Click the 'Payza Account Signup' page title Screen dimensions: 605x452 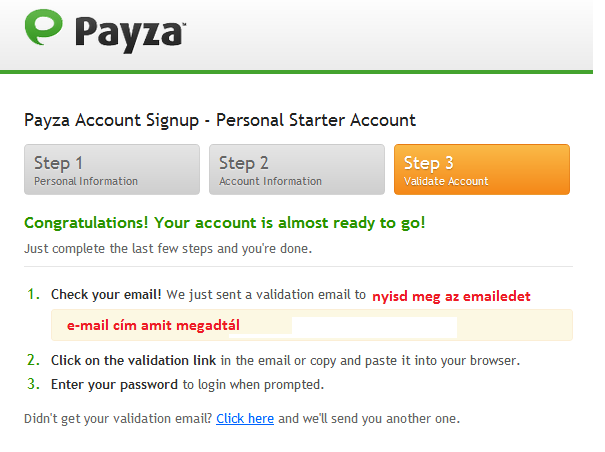coord(220,120)
